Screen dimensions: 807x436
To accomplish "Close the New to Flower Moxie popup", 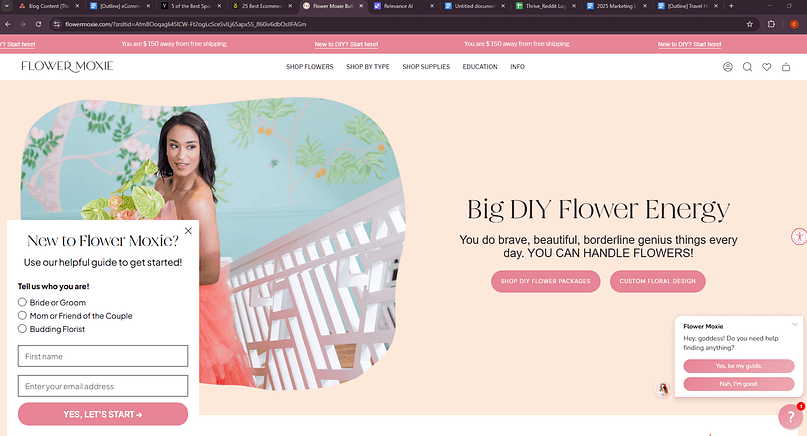I will (188, 231).
